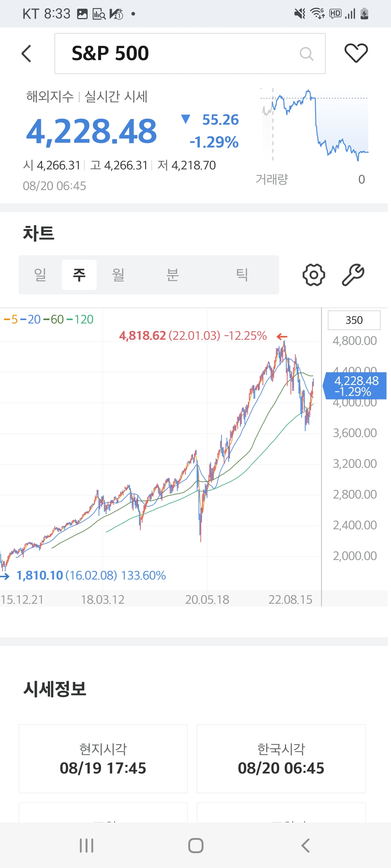Screen dimensions: 391x868
Task: Tap the 3,600.00 price axis label
Action: pos(355,433)
